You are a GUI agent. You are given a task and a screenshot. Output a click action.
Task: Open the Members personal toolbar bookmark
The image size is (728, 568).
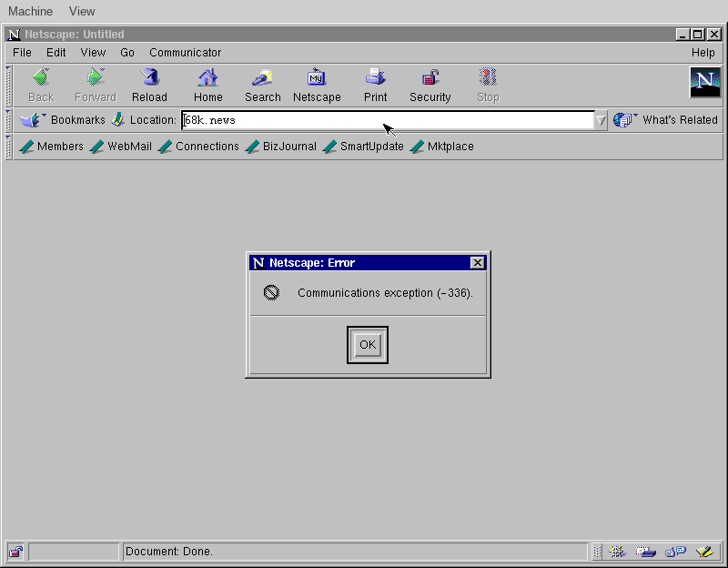(52, 147)
